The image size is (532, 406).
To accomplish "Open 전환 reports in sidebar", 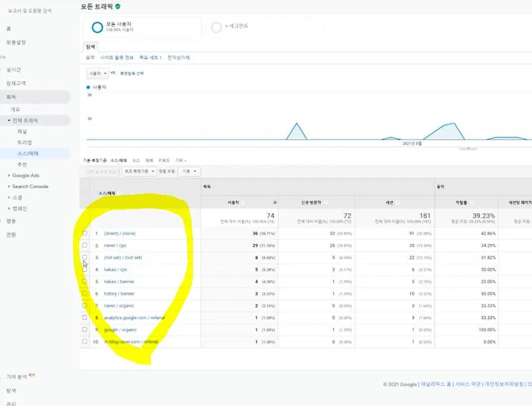I will pos(11,234).
